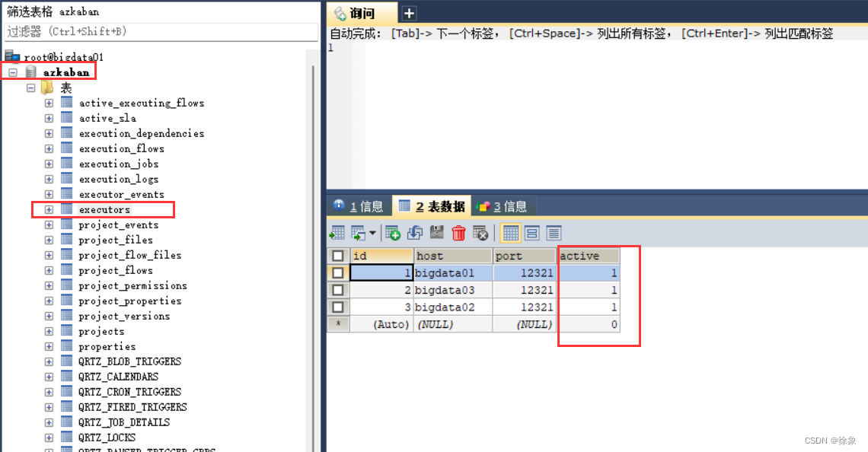The width and height of the screenshot is (868, 452).
Task: Select the QRTZ_JOB_DETAILS table
Action: click(124, 422)
